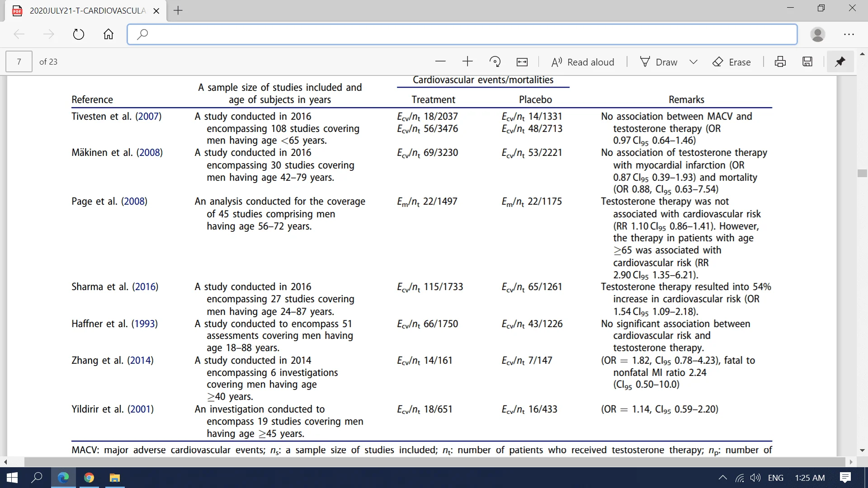This screenshot has width=868, height=488.
Task: Open the Tivesten 2007 citation link
Action: [x=148, y=116]
